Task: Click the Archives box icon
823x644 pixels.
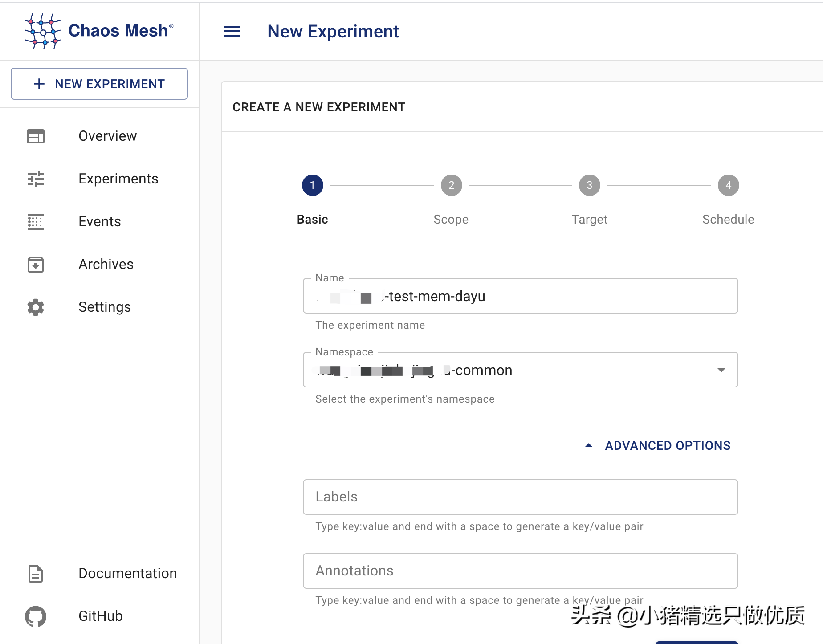Action: coord(36,265)
